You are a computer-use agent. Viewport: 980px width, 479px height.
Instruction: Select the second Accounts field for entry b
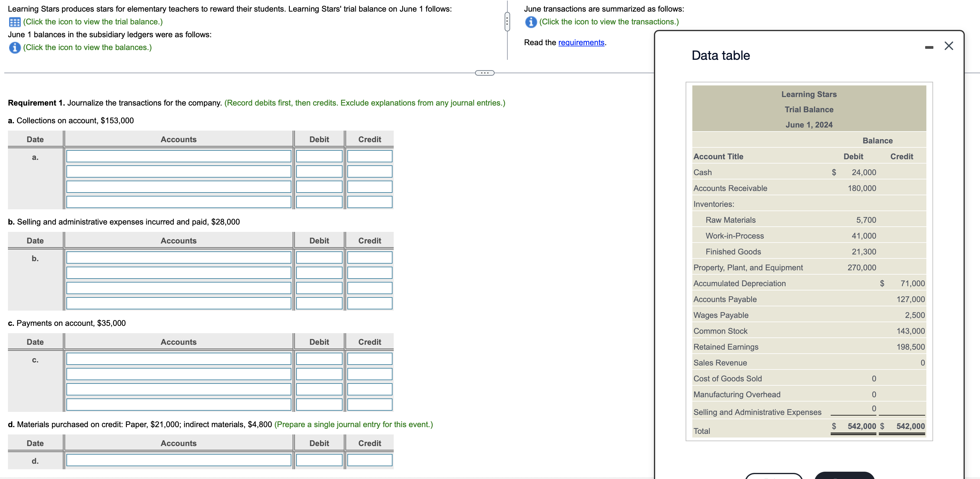179,273
